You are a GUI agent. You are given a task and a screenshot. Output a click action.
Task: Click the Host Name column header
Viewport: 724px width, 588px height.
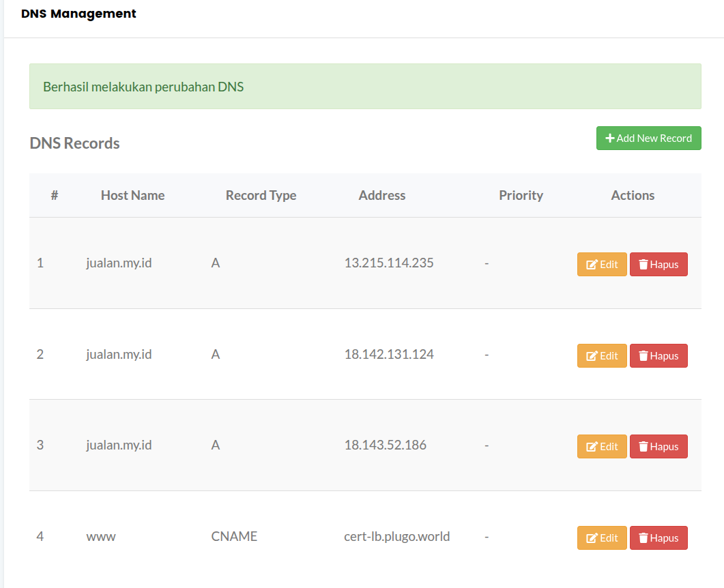coord(132,195)
